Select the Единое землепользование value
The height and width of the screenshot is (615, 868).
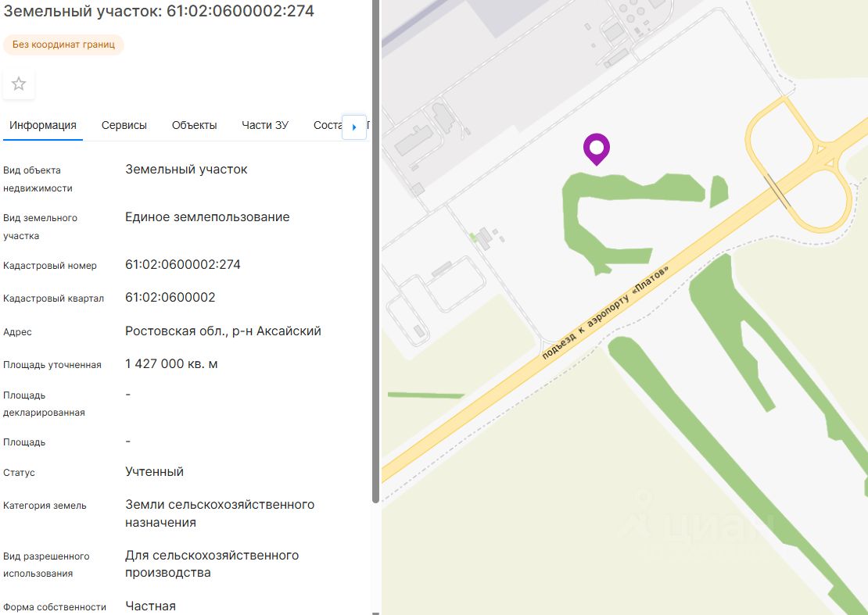[207, 216]
